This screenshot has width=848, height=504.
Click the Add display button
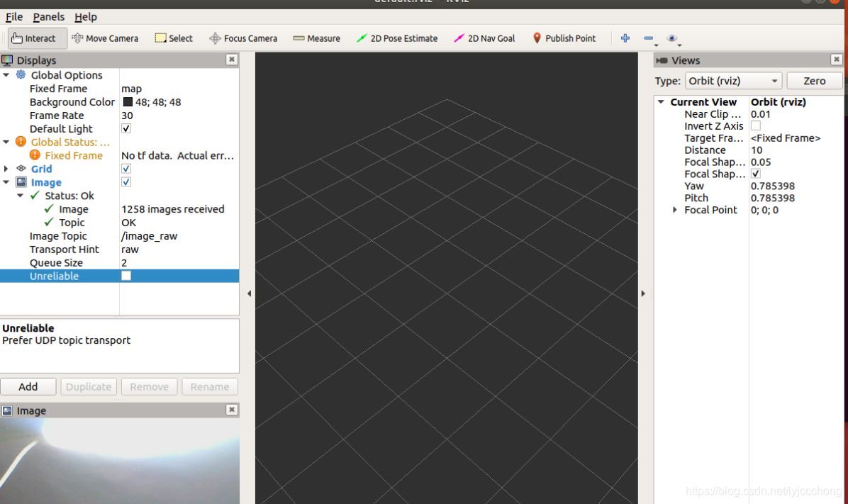28,386
